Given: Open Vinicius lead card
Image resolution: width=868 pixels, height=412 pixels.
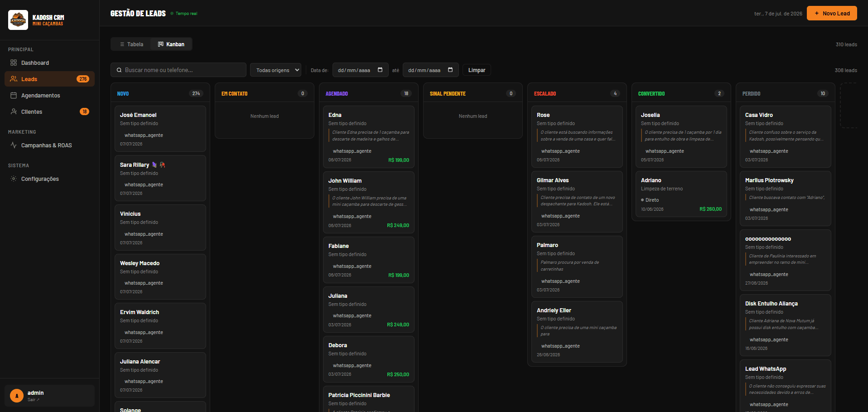Looking at the screenshot, I should coord(160,228).
